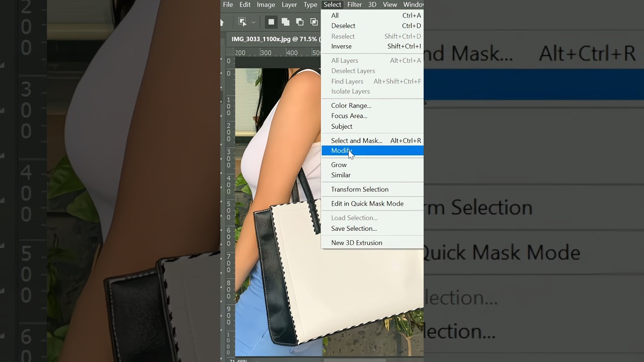The height and width of the screenshot is (362, 644).
Task: Choose Grow from the Select menu
Action: [372, 165]
